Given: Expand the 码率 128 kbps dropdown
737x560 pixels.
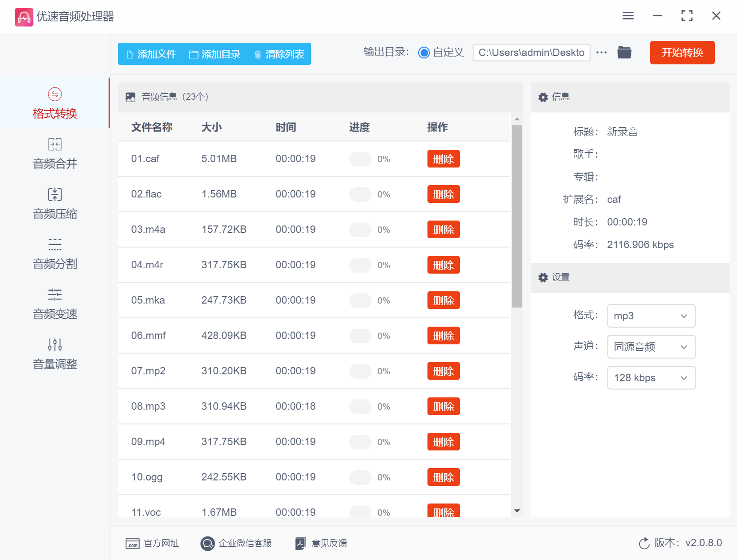Looking at the screenshot, I should coord(651,378).
